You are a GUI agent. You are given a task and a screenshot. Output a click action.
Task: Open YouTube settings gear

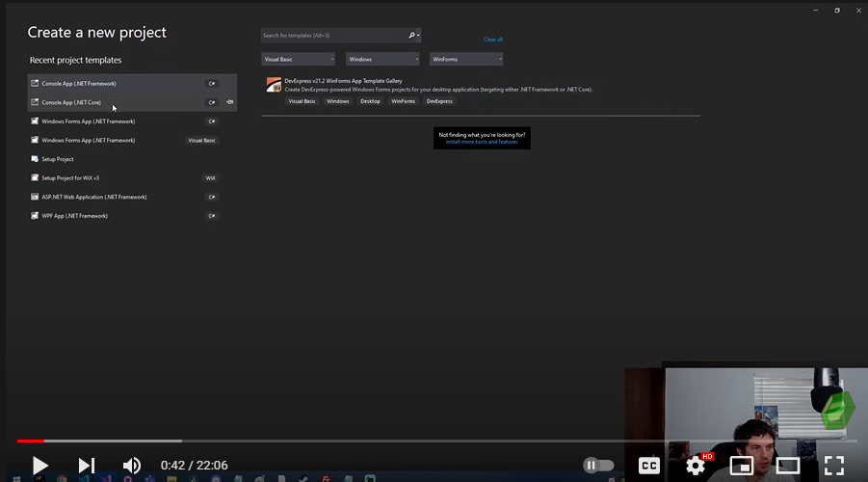pyautogui.click(x=696, y=466)
